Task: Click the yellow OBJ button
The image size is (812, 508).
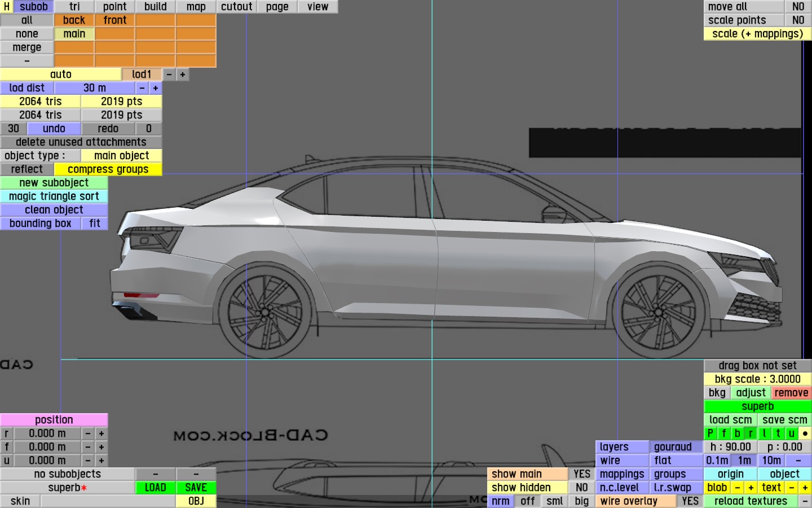Action: 196,501
